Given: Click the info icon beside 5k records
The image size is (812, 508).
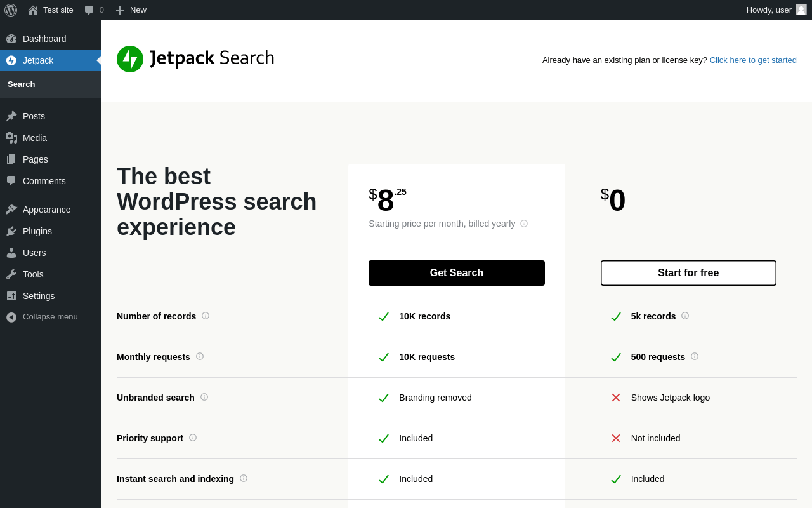Looking at the screenshot, I should coord(685,316).
